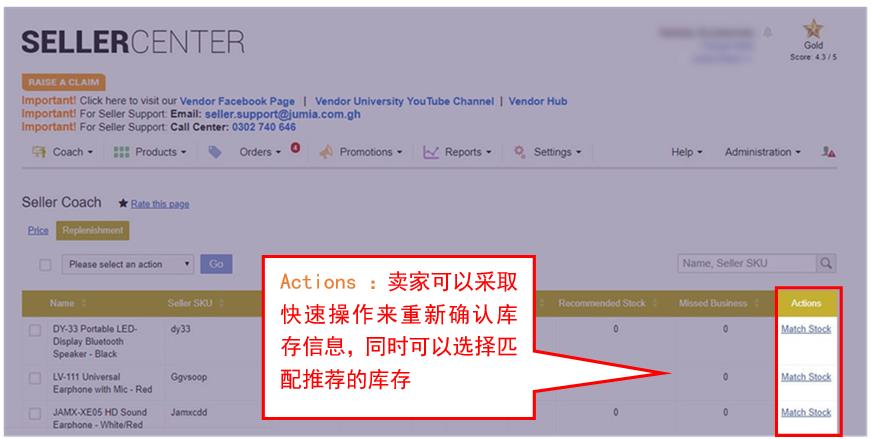Image resolution: width=873 pixels, height=439 pixels.
Task: Open the Vendor Facebook Page link
Action: pyautogui.click(x=237, y=101)
